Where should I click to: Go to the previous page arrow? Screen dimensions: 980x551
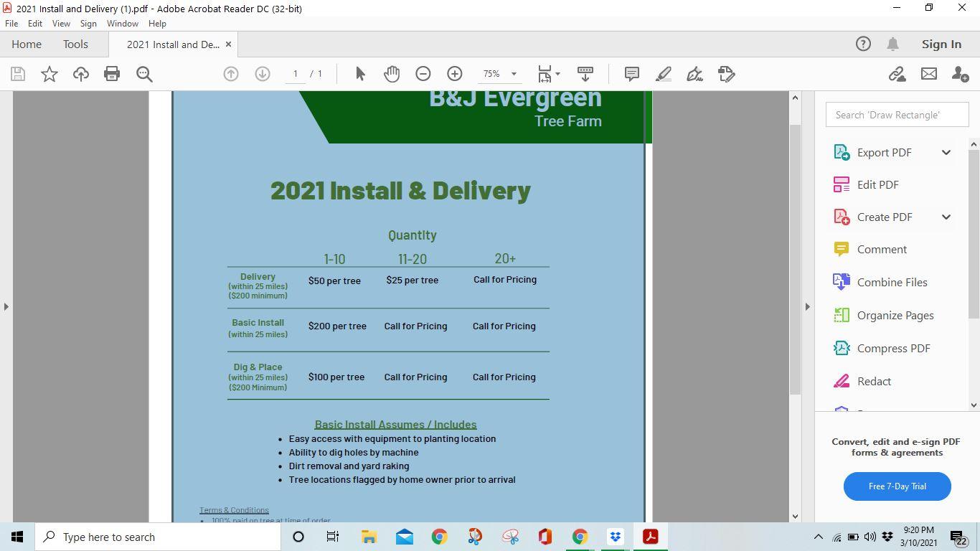[x=231, y=74]
